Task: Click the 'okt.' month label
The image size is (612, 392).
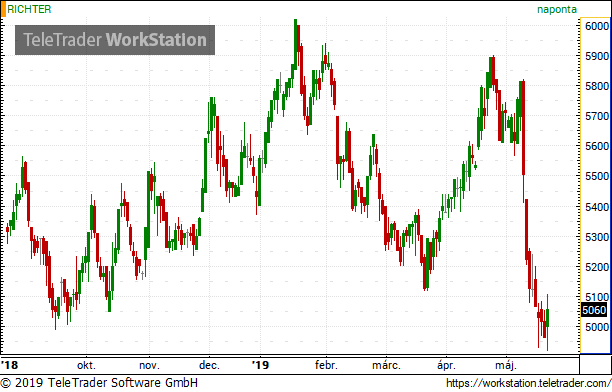Action: click(86, 365)
